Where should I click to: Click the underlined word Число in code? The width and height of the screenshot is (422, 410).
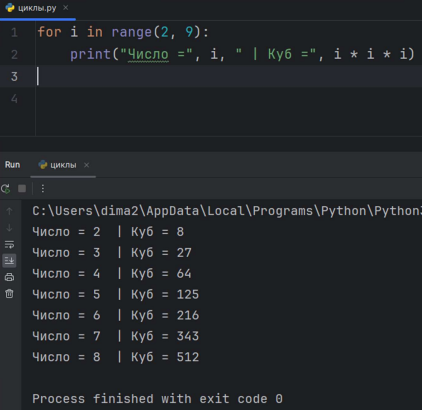tap(148, 54)
